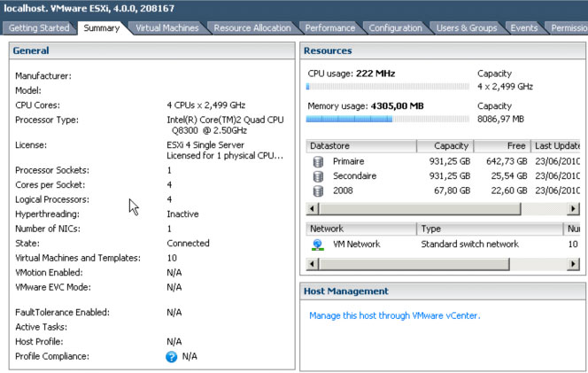588x373 pixels.
Task: Click the State Connected value
Action: [188, 244]
